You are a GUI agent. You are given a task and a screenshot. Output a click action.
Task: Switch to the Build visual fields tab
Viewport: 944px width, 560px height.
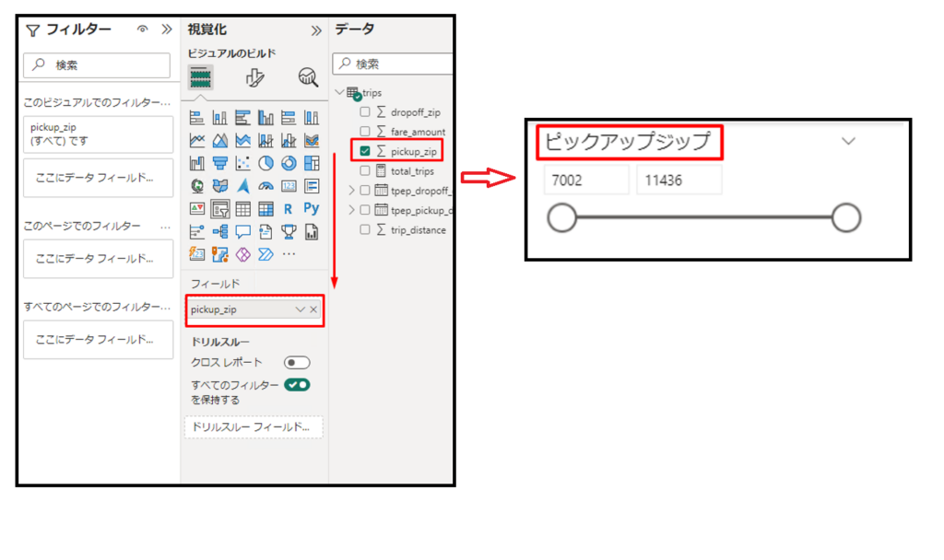pyautogui.click(x=200, y=77)
